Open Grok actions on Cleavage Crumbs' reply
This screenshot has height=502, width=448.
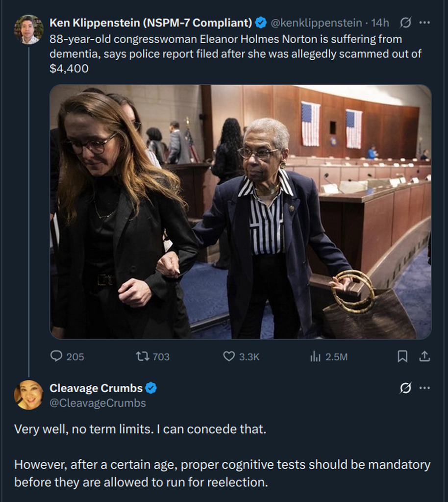coord(406,388)
